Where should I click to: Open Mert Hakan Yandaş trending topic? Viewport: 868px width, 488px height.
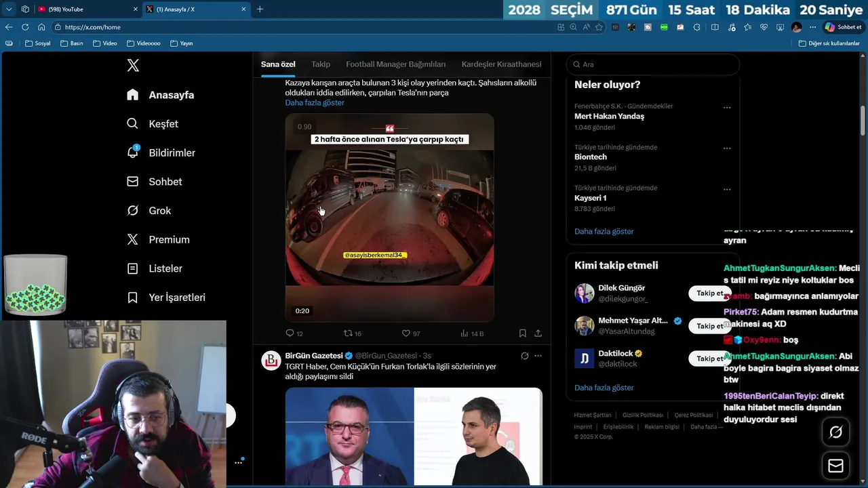(609, 116)
